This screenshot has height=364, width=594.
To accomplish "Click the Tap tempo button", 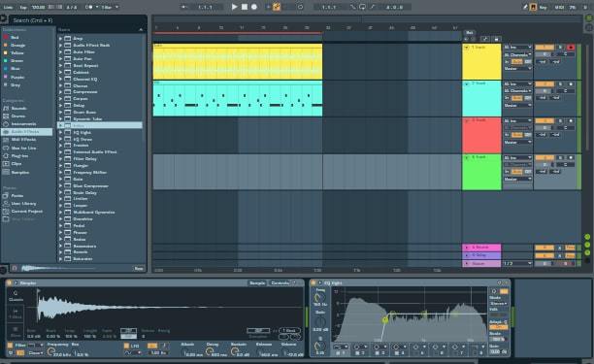I will pos(22,7).
